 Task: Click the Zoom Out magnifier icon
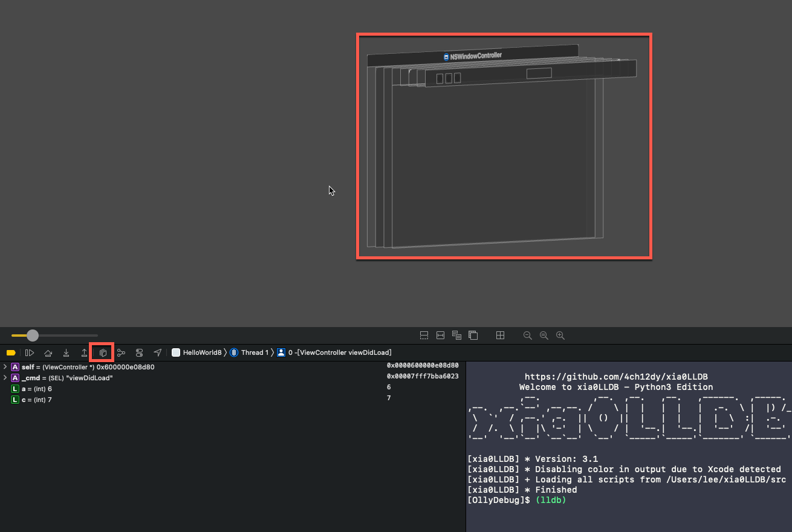pyautogui.click(x=527, y=336)
